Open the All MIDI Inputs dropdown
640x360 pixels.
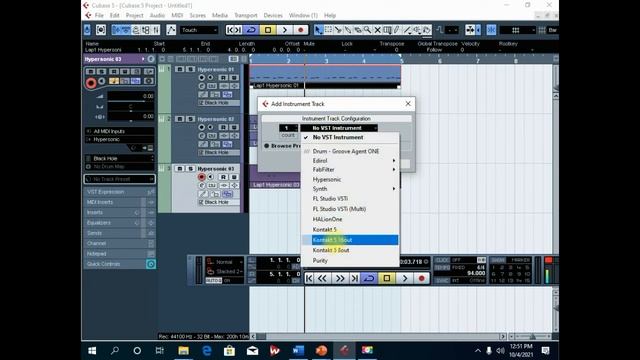click(120, 131)
